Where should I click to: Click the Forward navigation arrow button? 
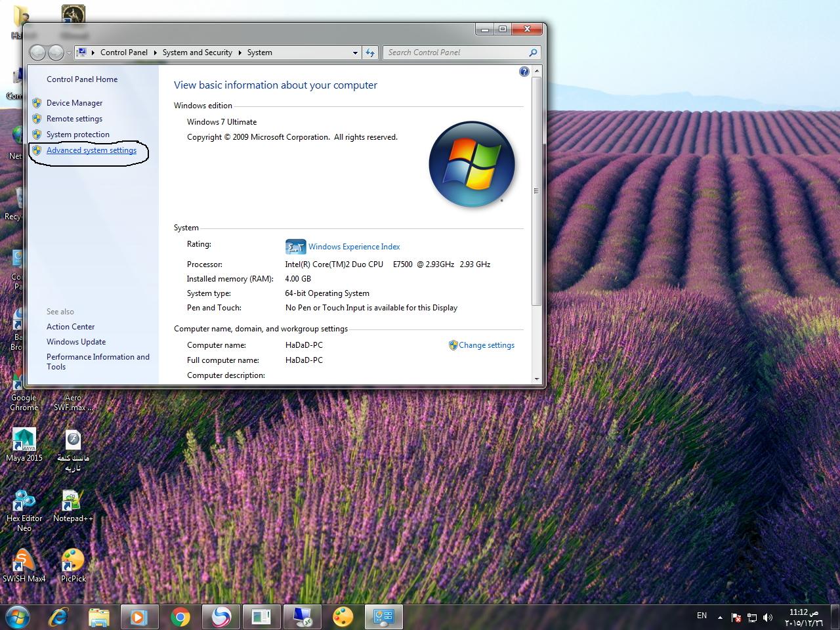[56, 52]
